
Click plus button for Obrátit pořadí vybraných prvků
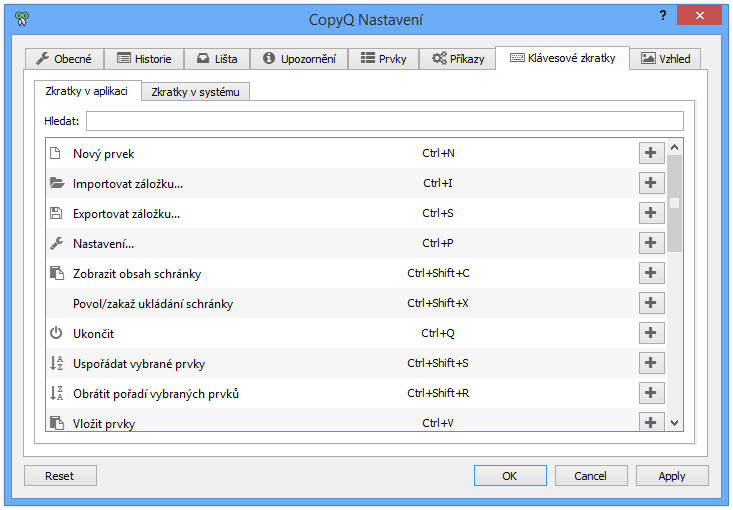pyautogui.click(x=651, y=393)
